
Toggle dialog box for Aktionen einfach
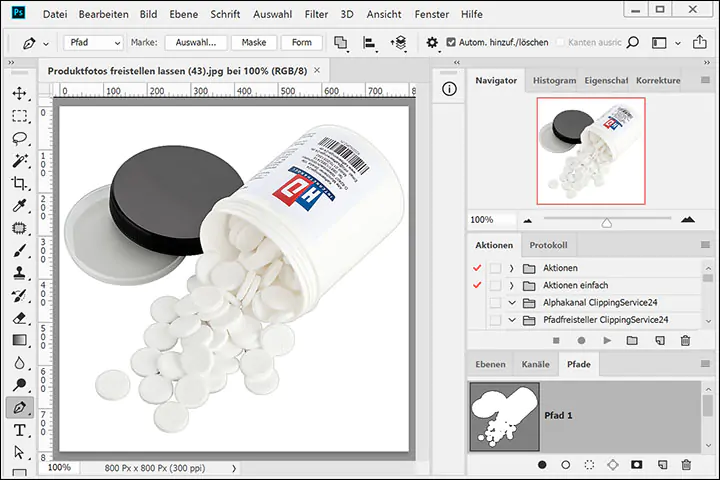click(x=495, y=285)
